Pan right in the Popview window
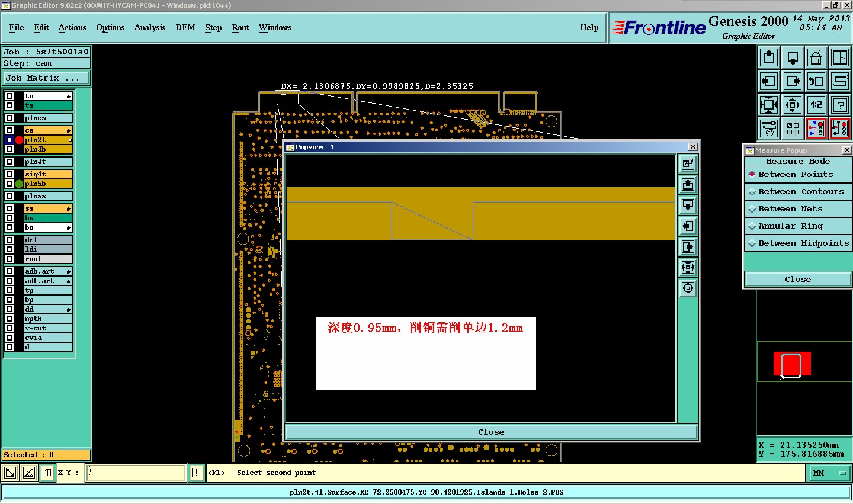Viewport: 853px width, 504px height. [x=688, y=247]
